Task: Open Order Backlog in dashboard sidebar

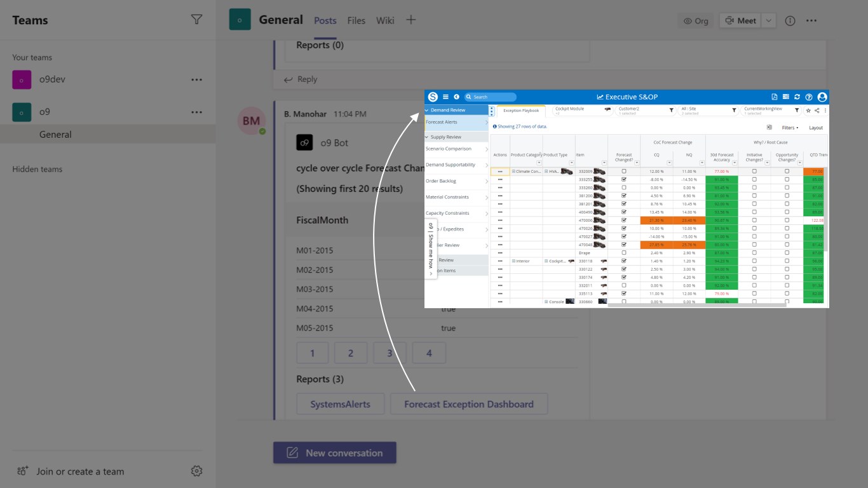Action: [456, 181]
